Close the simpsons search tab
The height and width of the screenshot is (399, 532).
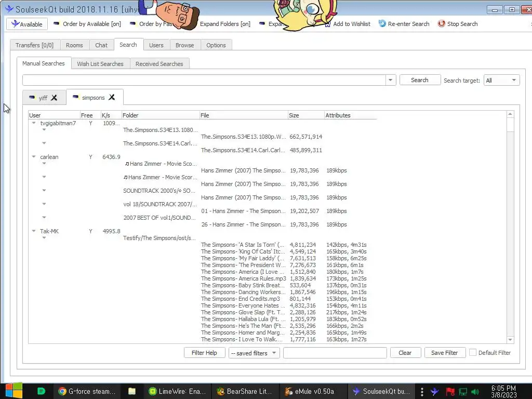(112, 97)
